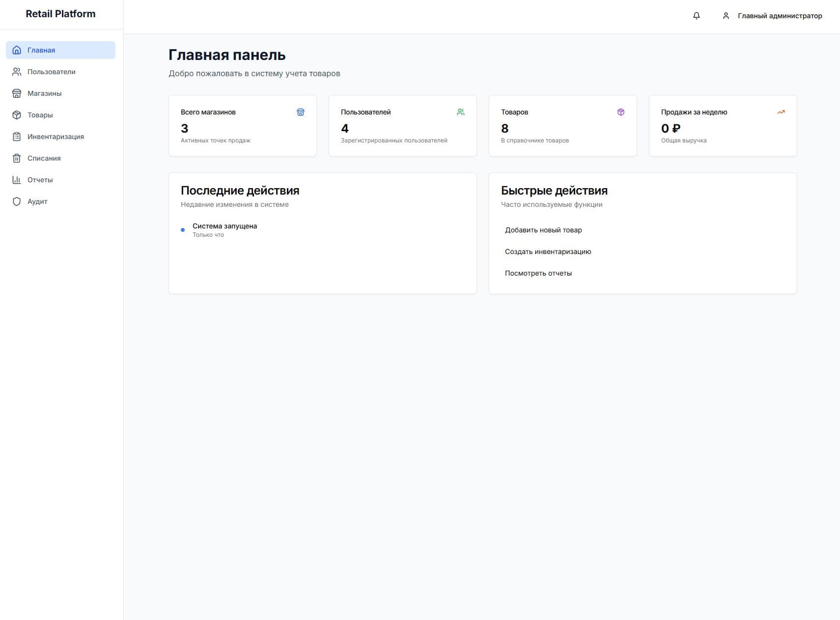Select Посмотреть отчеты quick action

[x=538, y=273]
